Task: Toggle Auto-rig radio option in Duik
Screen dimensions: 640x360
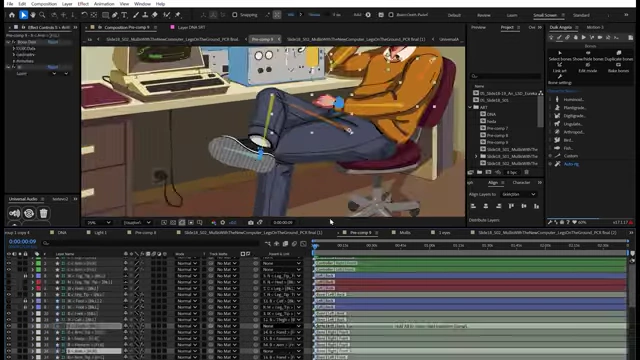Action: [x=550, y=164]
